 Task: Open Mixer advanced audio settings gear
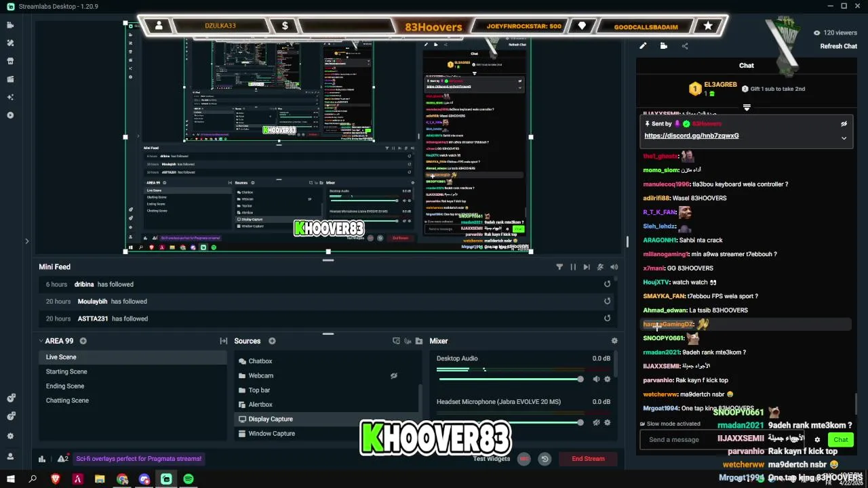point(614,341)
